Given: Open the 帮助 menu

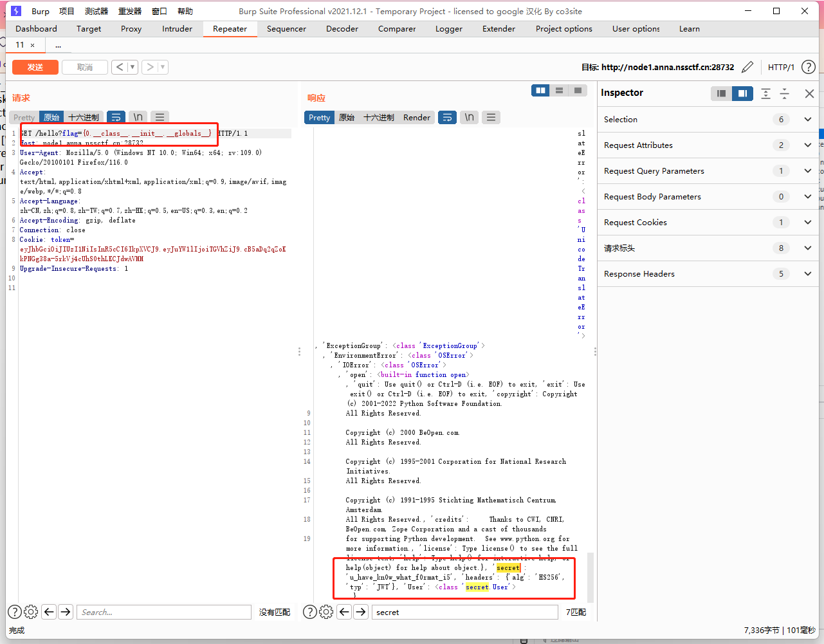Looking at the screenshot, I should pos(185,11).
